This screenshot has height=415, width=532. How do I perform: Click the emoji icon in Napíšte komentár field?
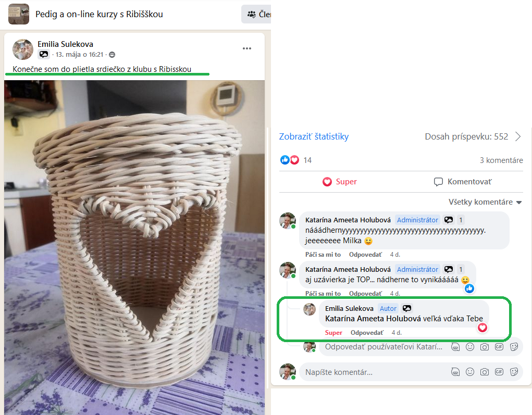470,372
